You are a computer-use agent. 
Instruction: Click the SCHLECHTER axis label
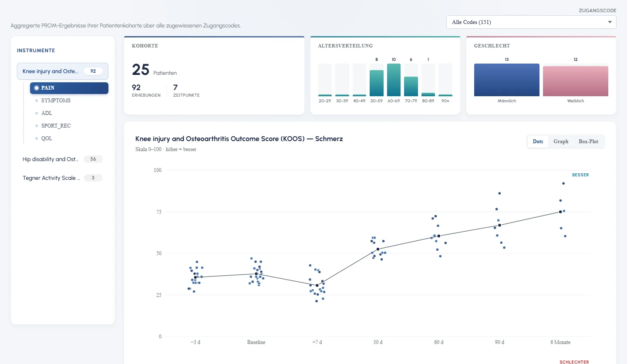coord(574,362)
